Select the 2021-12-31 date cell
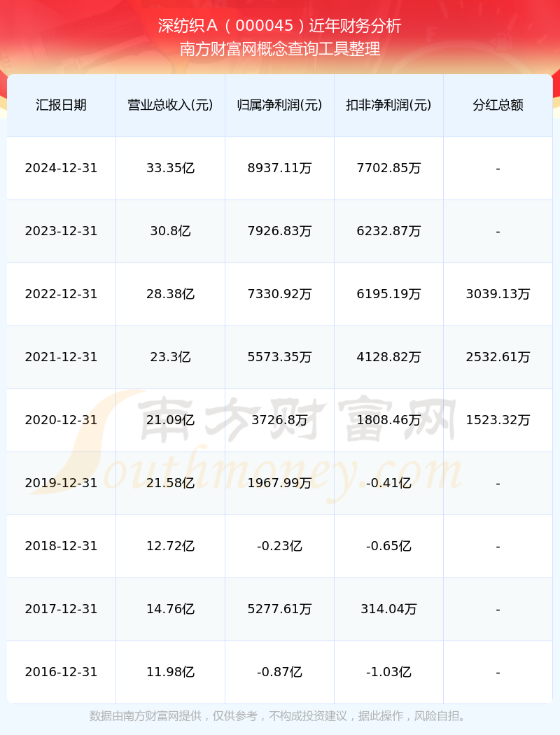The width and height of the screenshot is (560, 735). tap(62, 357)
